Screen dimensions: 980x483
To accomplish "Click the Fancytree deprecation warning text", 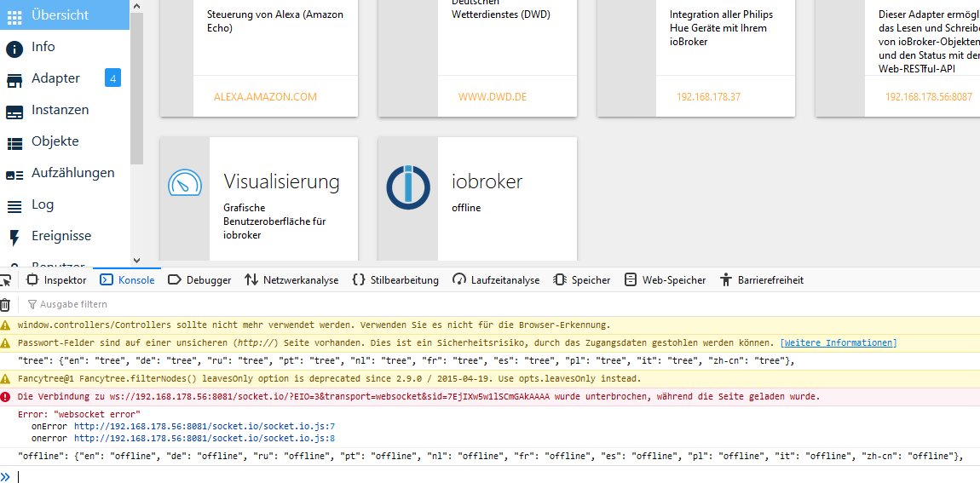I will coord(330,379).
